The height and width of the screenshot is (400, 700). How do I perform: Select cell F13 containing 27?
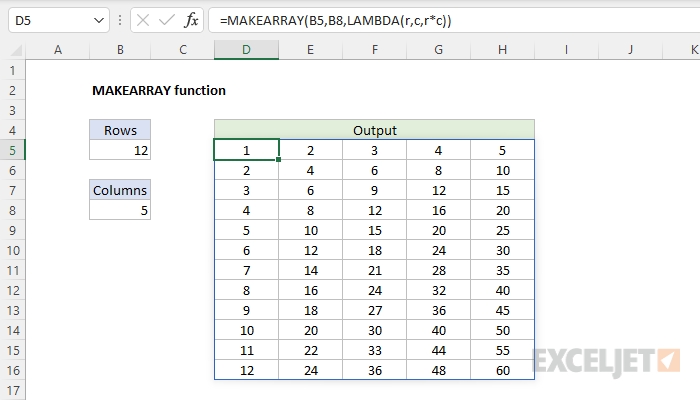coord(375,310)
